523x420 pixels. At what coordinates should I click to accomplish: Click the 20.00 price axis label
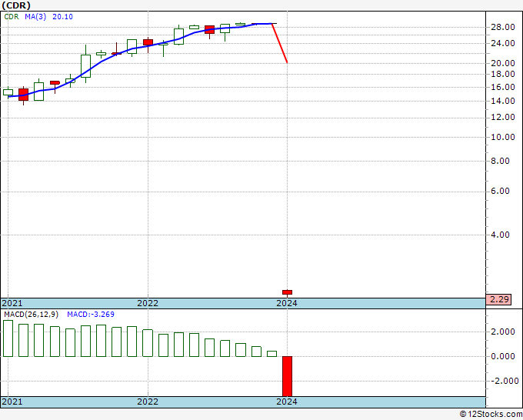(503, 63)
